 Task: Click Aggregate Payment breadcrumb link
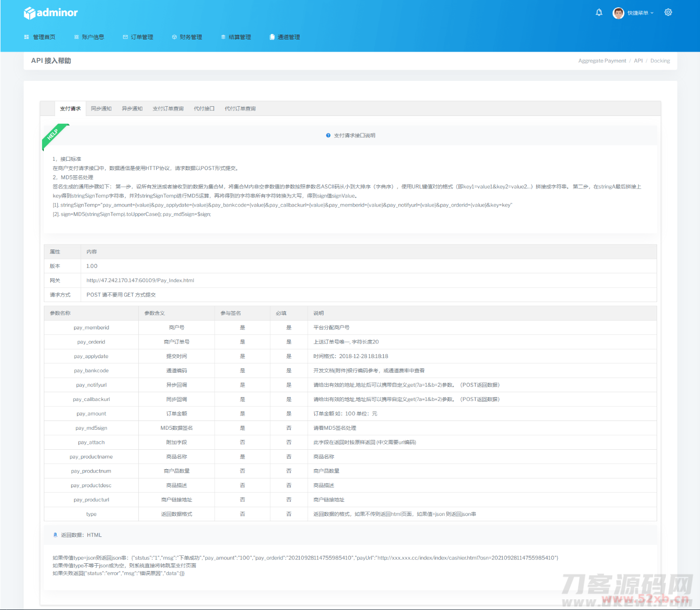pyautogui.click(x=602, y=61)
